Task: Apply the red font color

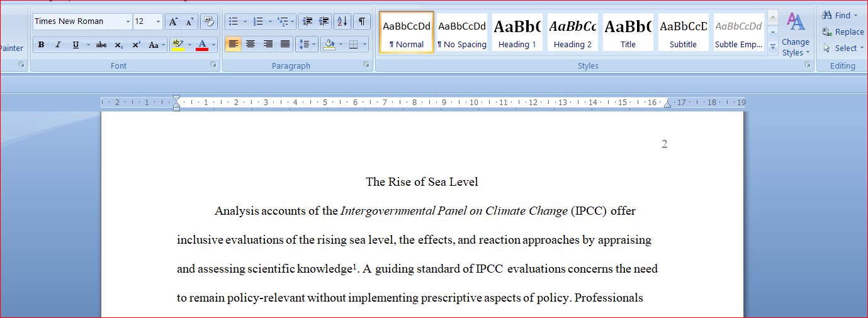Action: (x=202, y=45)
